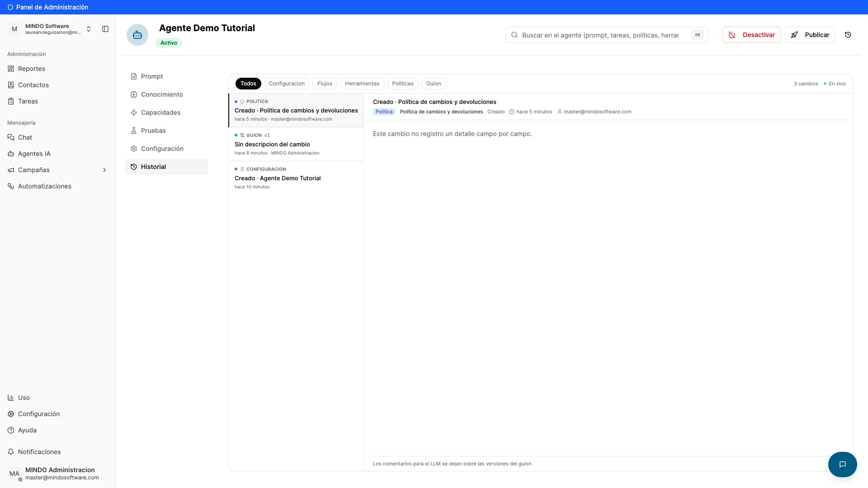Click the hace 5 minutos clock icon
This screenshot has width=868, height=488.
[512, 112]
